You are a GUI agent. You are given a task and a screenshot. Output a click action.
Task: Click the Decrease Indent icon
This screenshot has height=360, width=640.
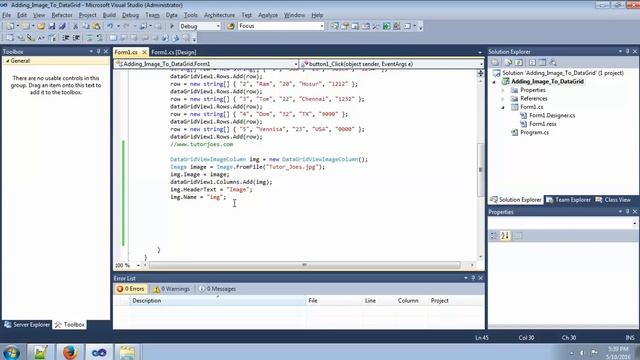pos(66,38)
